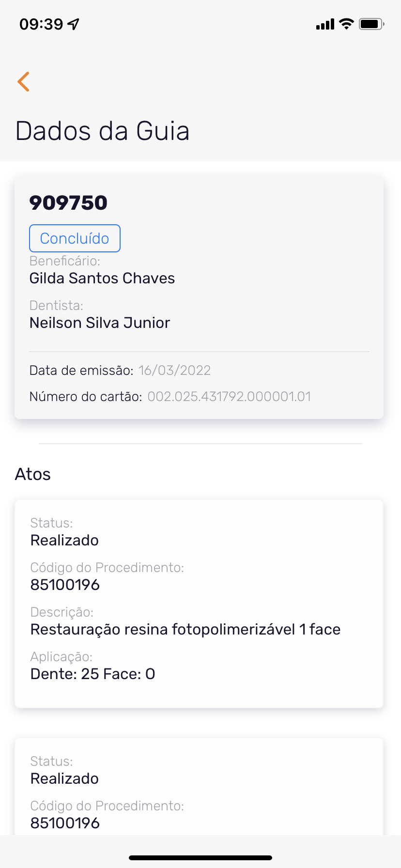
Task: Tap the emission date 16/03/2022
Action: point(174,371)
